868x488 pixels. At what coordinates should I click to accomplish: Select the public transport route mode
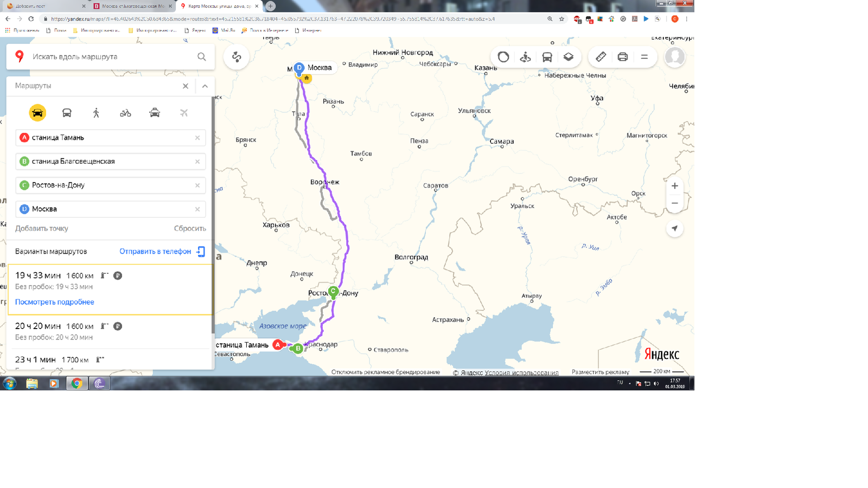pyautogui.click(x=67, y=113)
